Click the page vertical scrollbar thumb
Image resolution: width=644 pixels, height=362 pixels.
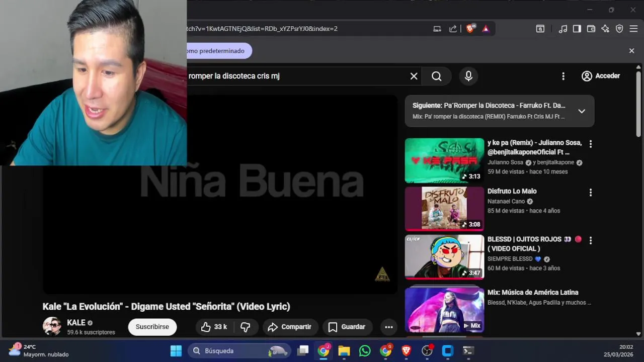pos(638,103)
